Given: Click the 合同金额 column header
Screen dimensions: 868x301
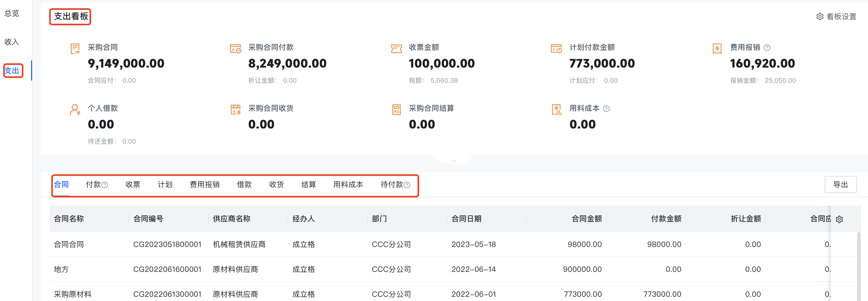Looking at the screenshot, I should [587, 219].
